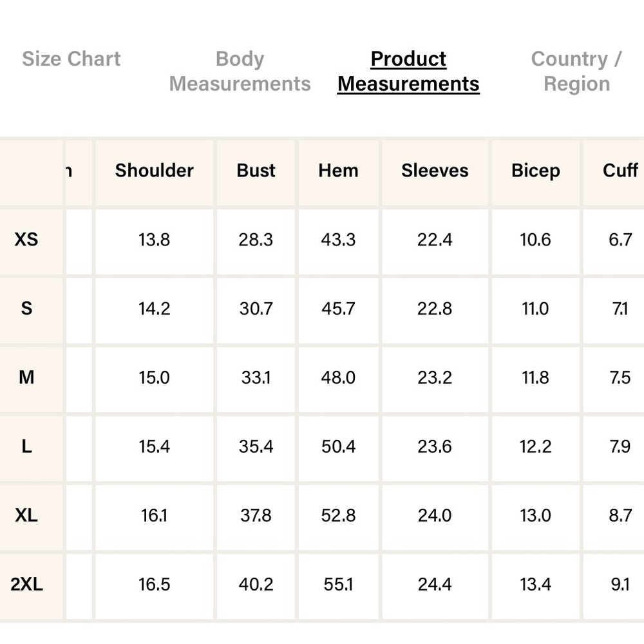This screenshot has width=644, height=644.
Task: Select the S size row label
Action: click(26, 308)
